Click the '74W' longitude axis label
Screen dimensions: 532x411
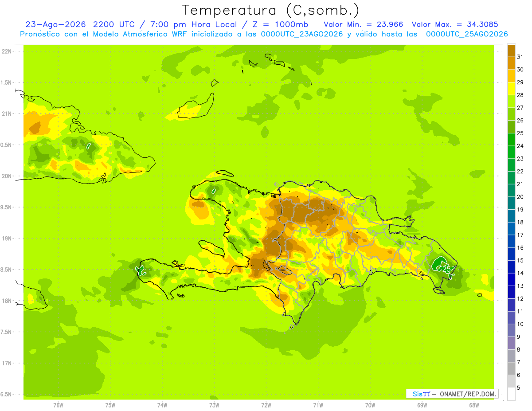pos(162,405)
